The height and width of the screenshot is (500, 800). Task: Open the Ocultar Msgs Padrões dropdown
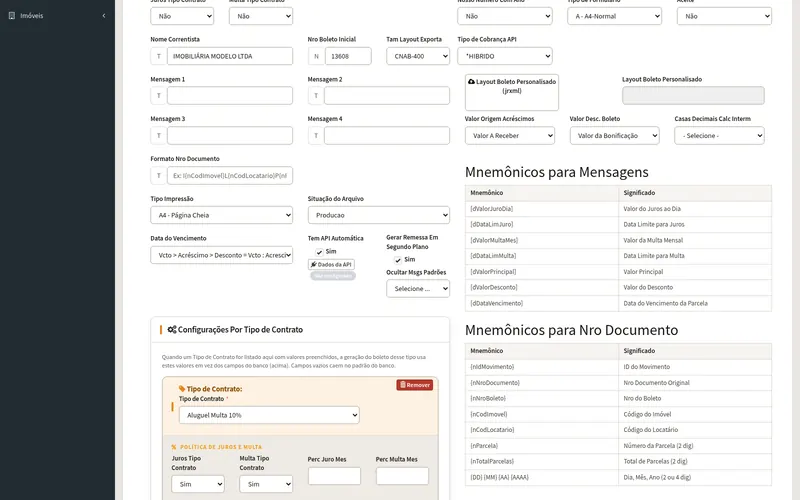(418, 289)
